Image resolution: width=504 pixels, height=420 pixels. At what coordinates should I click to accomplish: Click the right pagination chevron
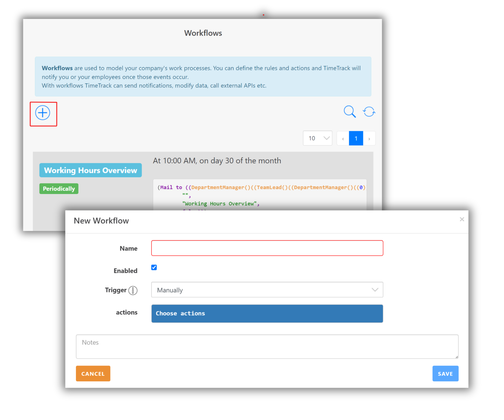(369, 138)
